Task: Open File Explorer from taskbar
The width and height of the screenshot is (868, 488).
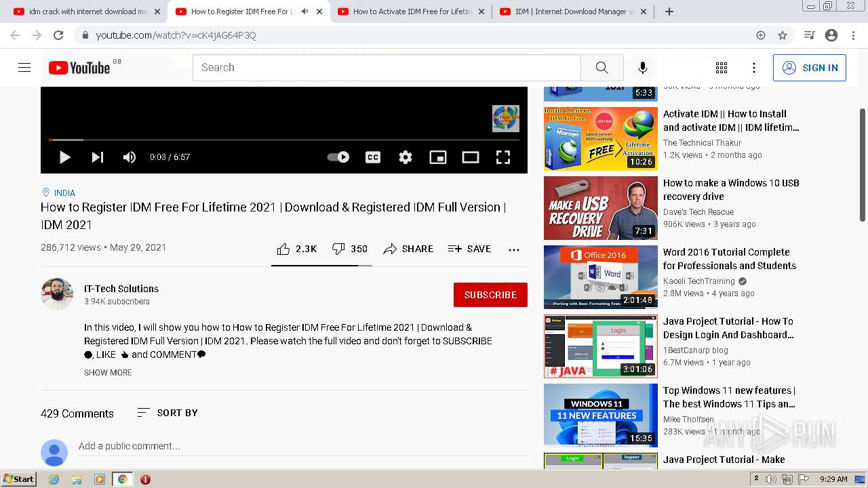Action: (x=77, y=479)
